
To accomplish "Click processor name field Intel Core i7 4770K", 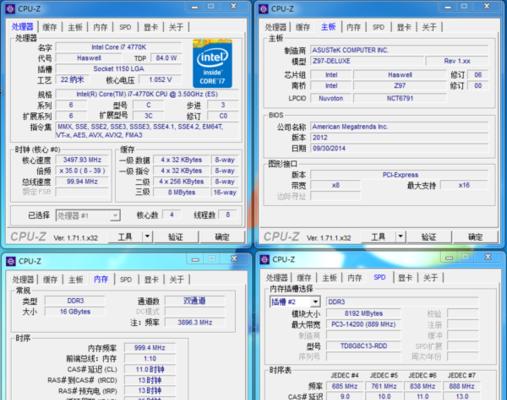I will tap(119, 47).
